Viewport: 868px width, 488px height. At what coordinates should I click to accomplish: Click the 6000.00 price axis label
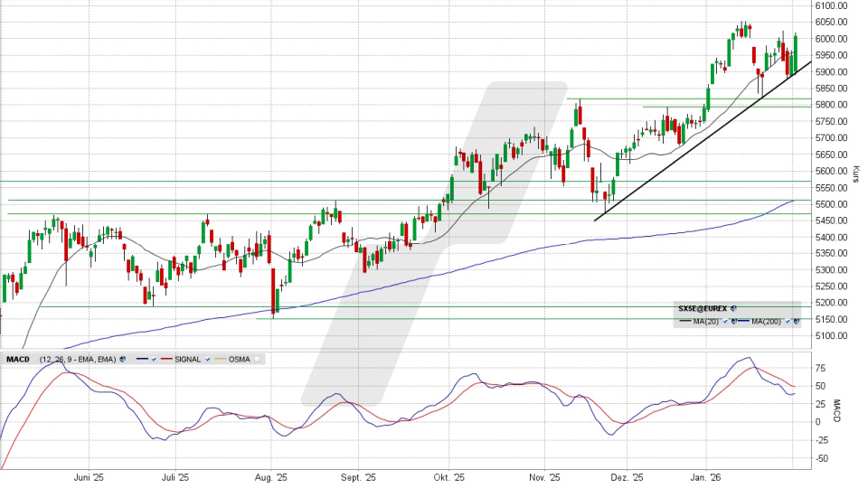(830, 39)
